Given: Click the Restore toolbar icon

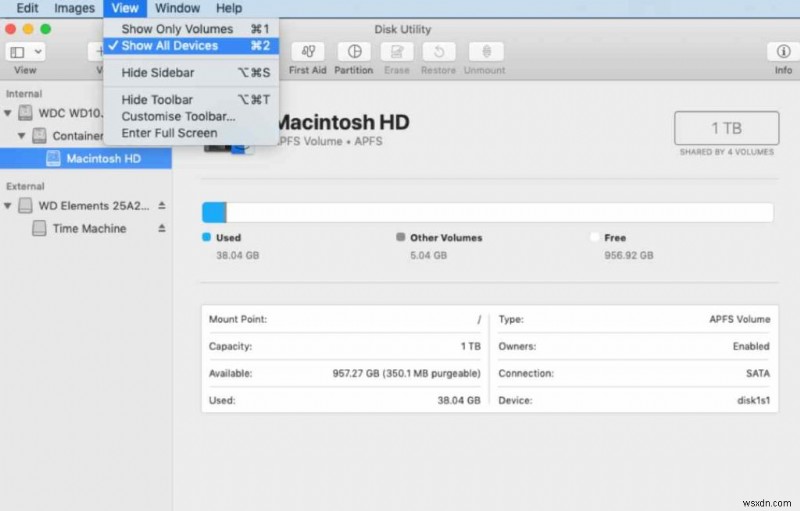Looking at the screenshot, I should pyautogui.click(x=438, y=52).
